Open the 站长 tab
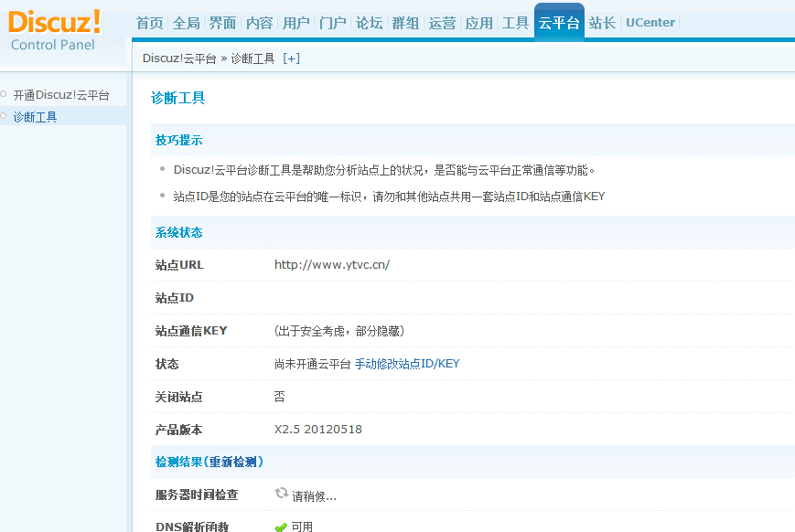This screenshot has height=532, width=795. click(602, 23)
